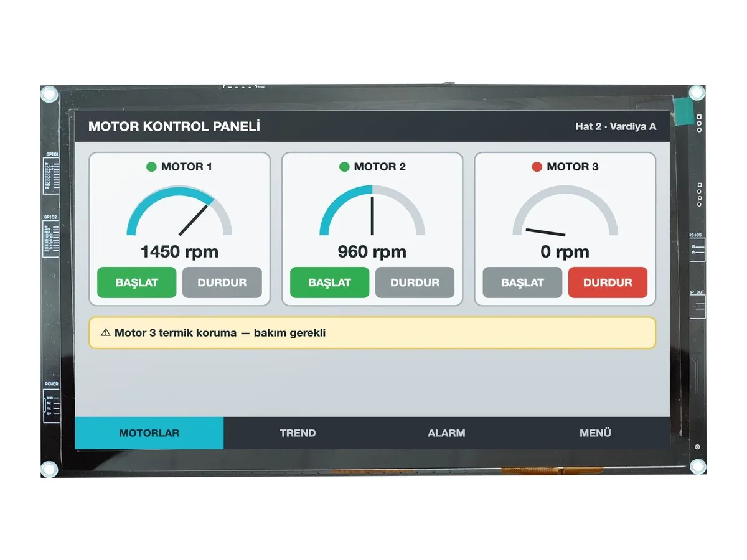The width and height of the screenshot is (747, 560).
Task: Stop Motor 1 using DURDUR button
Action: 222,282
